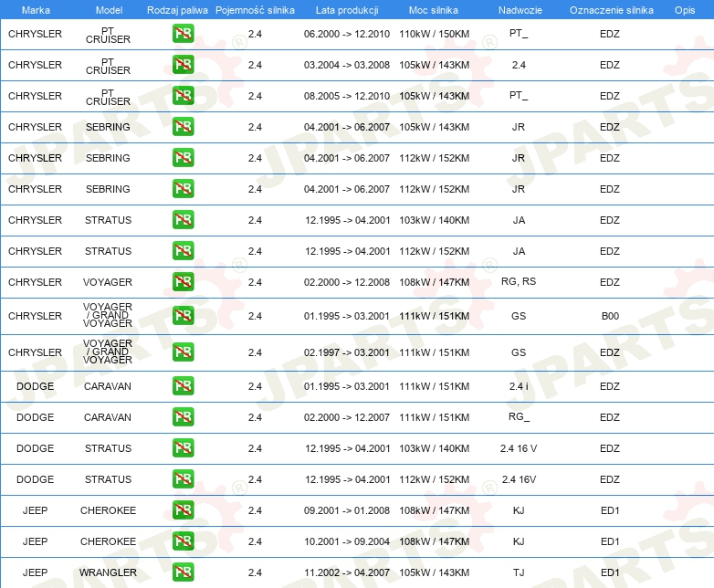Viewport: 714px width, 588px height.
Task: Click fuel icon in PT Cruiser 03.2004 row
Action: (x=183, y=65)
